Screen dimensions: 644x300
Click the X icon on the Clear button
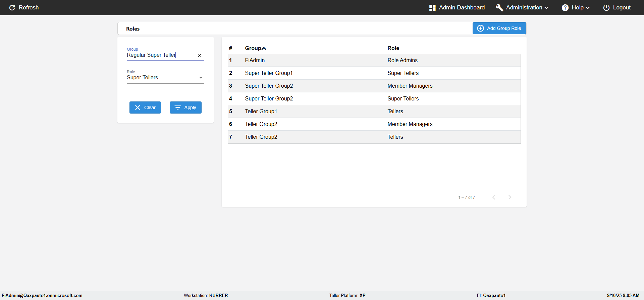click(x=138, y=108)
